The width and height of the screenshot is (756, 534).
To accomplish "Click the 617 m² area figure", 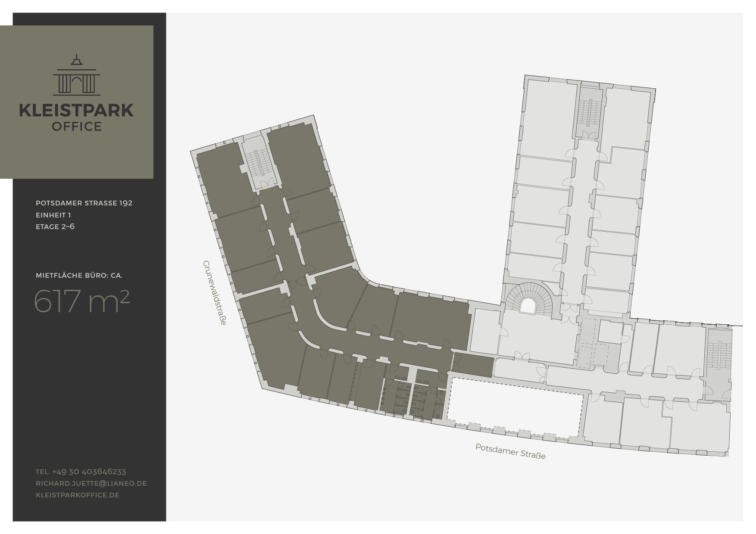I will pyautogui.click(x=81, y=301).
